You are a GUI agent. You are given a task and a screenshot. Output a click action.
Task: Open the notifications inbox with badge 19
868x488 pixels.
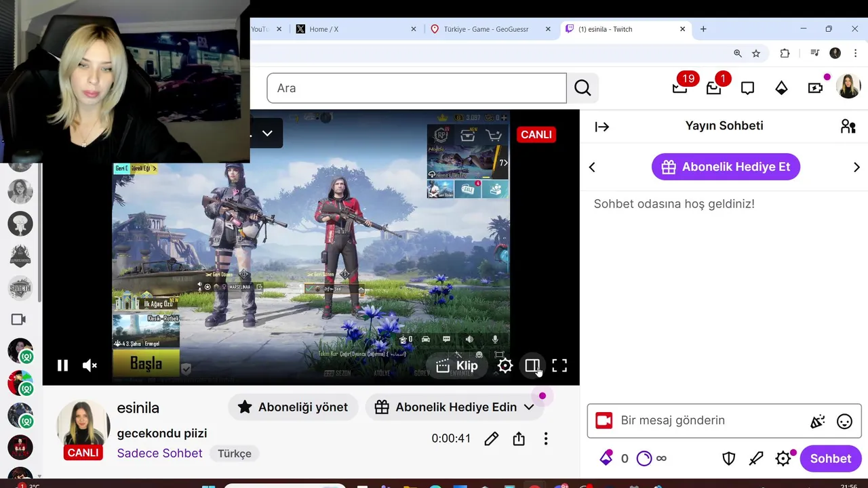pyautogui.click(x=680, y=87)
